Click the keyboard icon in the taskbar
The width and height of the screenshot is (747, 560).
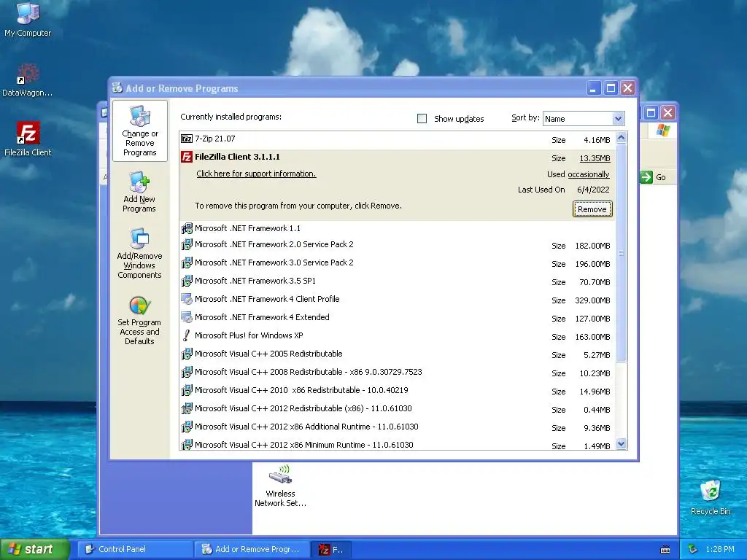665,550
